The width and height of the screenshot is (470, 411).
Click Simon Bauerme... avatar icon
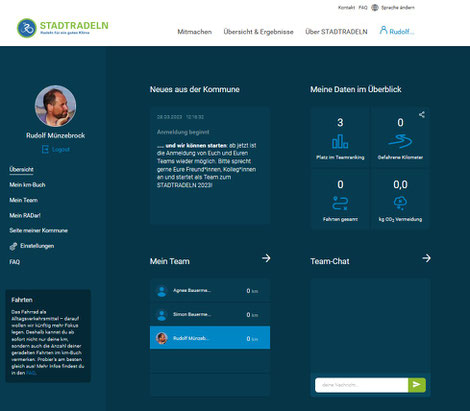(162, 315)
